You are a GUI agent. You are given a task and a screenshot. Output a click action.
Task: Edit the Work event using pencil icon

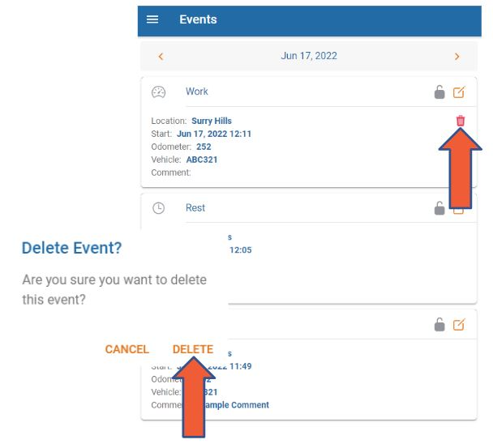point(459,92)
